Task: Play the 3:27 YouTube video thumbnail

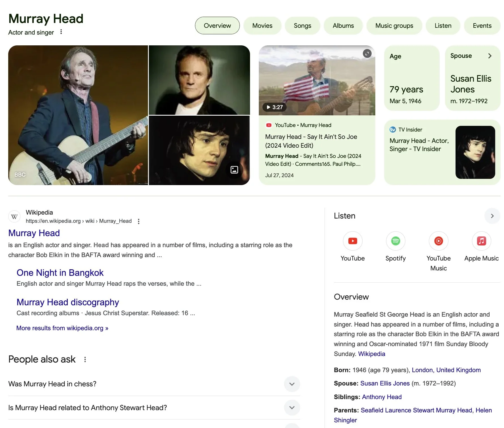Action: pyautogui.click(x=317, y=80)
